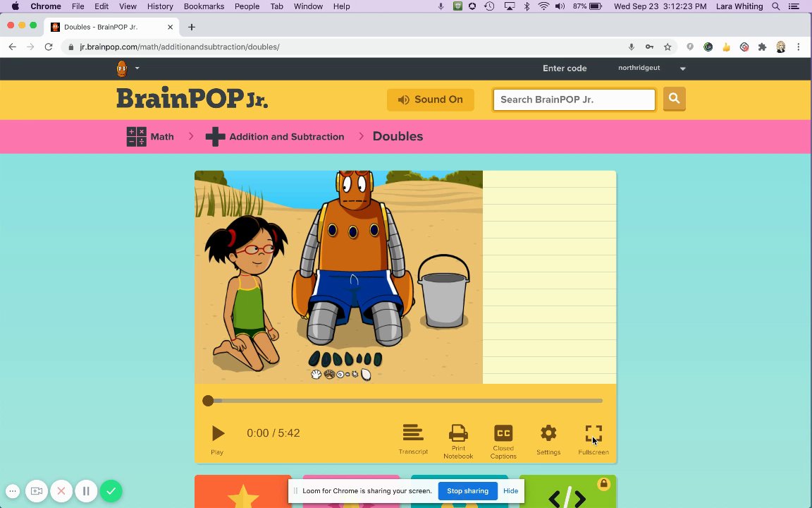The height and width of the screenshot is (508, 812).
Task: Close the Doubles - BrainPOP Jr. tab
Action: [171, 27]
